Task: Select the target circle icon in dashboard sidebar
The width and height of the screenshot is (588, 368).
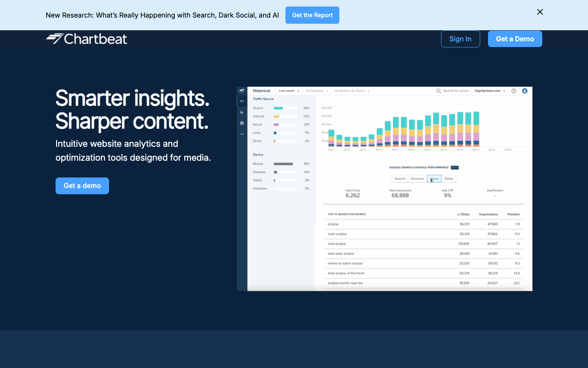Action: pos(242,123)
